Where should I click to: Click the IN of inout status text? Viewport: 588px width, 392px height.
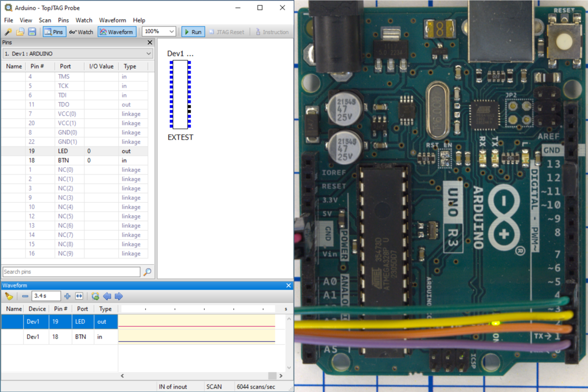click(173, 387)
